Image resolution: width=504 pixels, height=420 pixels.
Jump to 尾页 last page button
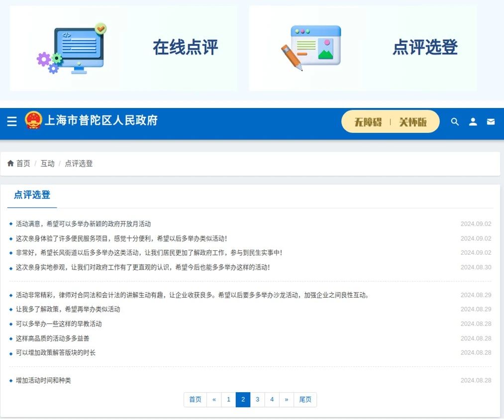(305, 400)
